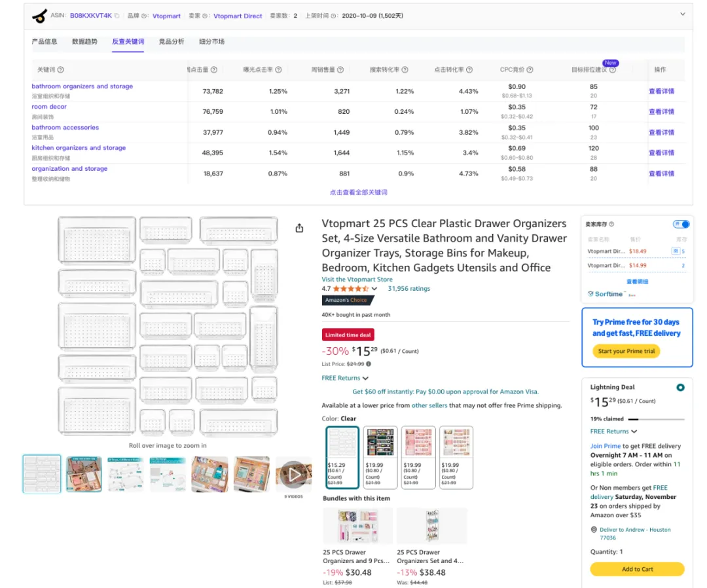The height and width of the screenshot is (588, 707).
Task: Click the seller tool bird logo
Action: 40,16
